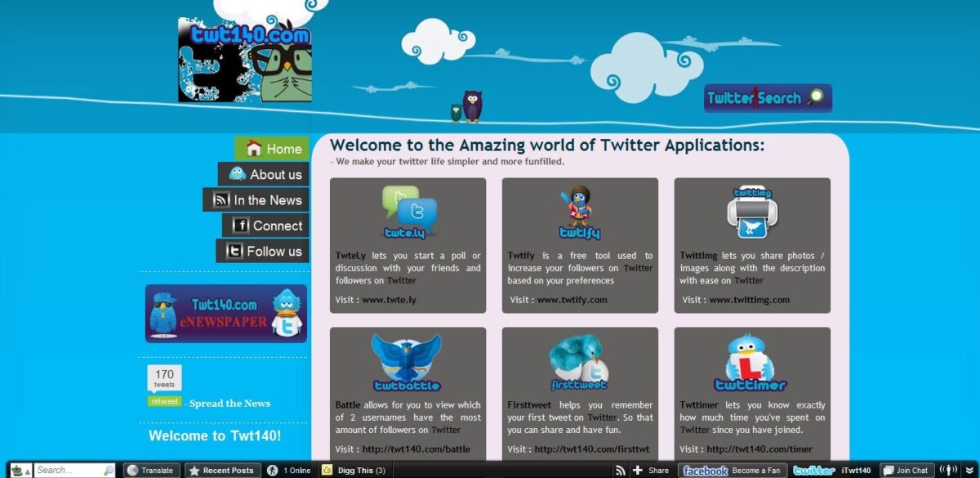Screen dimensions: 980x478
Task: Open the twitter iTwt140 toolbar link
Action: [832, 471]
